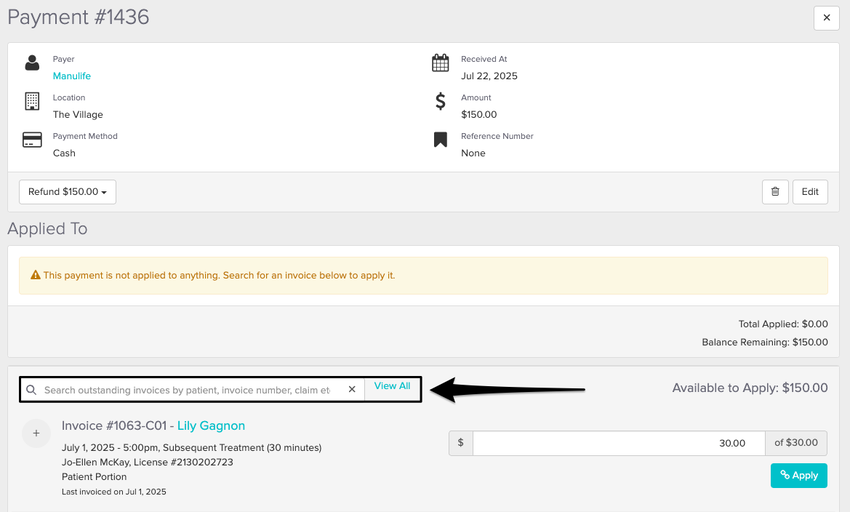Open the Refund $150.00 dropdown
This screenshot has width=850, height=512.
pos(67,192)
